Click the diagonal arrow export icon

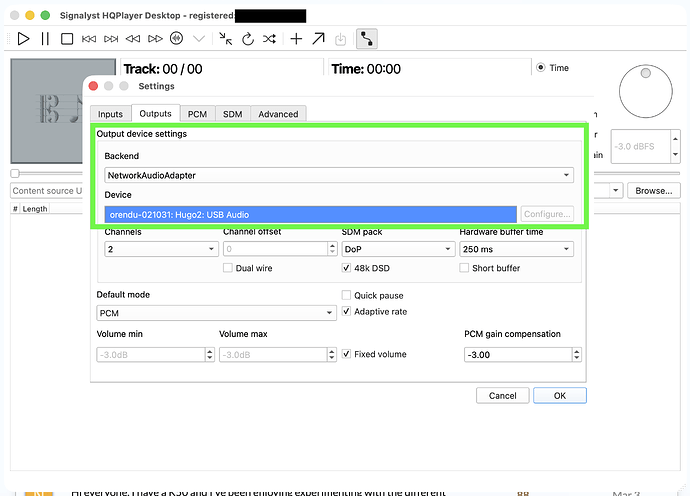(x=318, y=39)
